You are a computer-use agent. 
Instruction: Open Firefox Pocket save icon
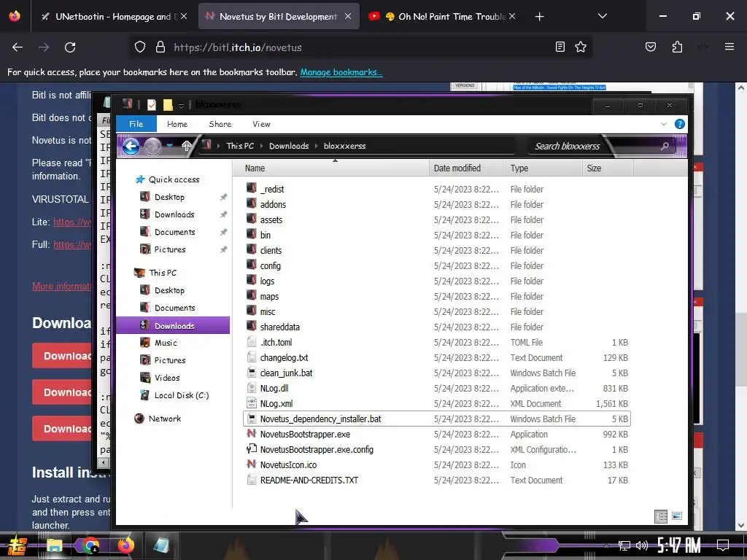[x=651, y=47]
